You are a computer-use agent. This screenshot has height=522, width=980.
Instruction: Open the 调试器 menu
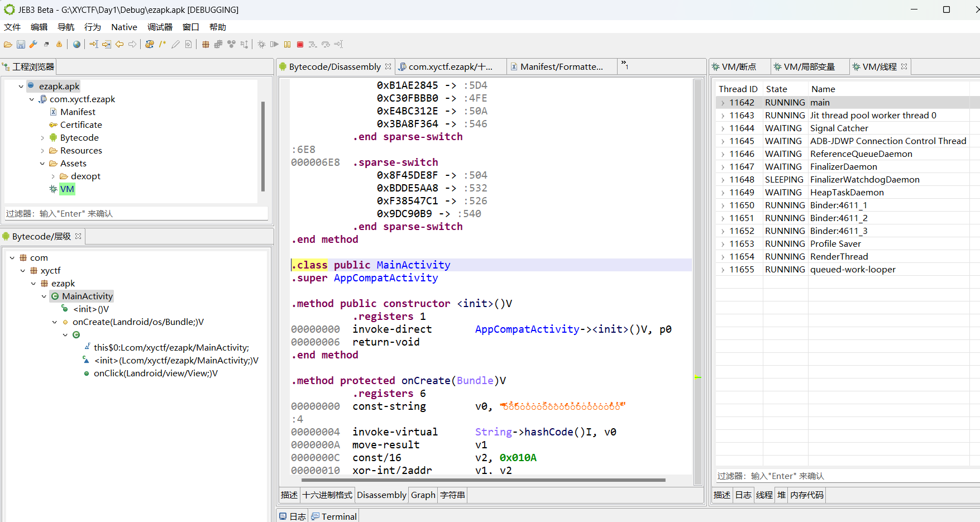point(160,27)
